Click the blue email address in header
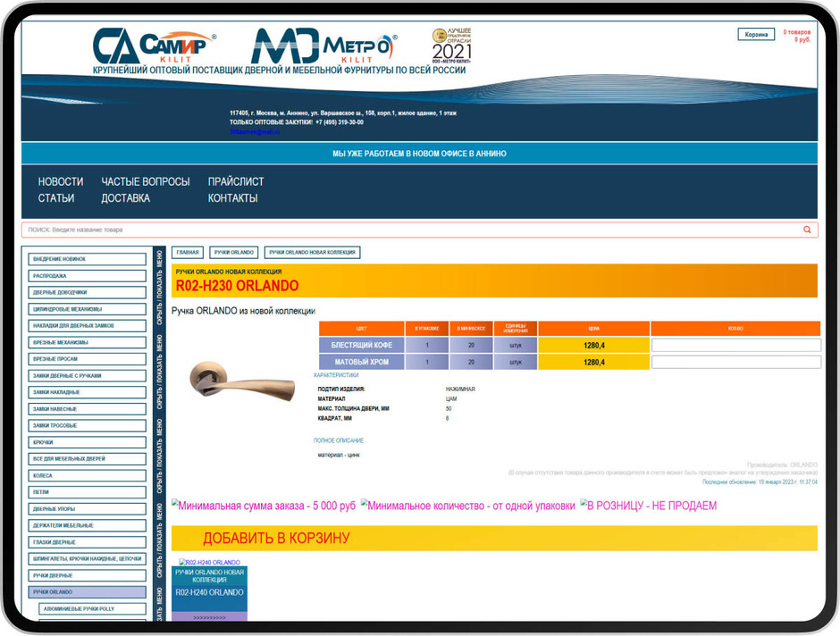This screenshot has width=840, height=636. 255,131
